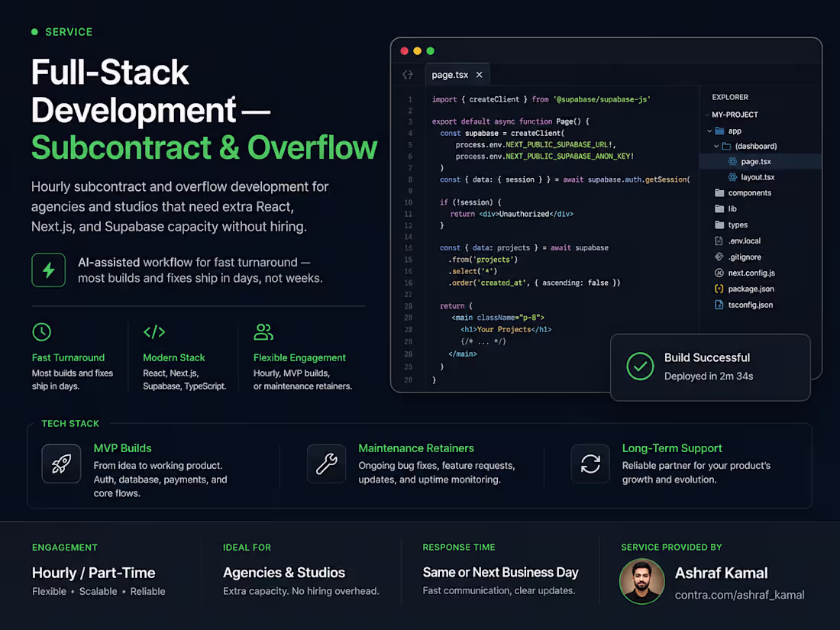The image size is (840, 630).
Task: Click the Long-Term Support heading
Action: (672, 448)
